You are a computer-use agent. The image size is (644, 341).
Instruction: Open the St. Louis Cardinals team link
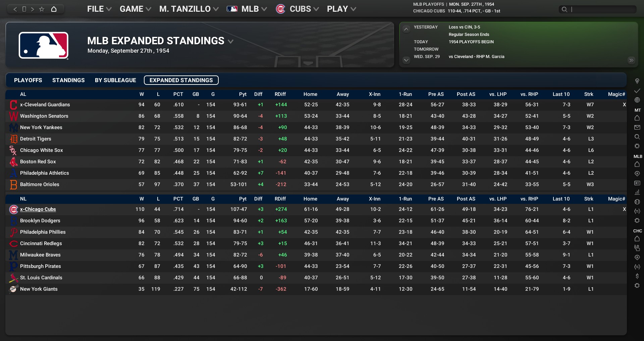(x=41, y=278)
